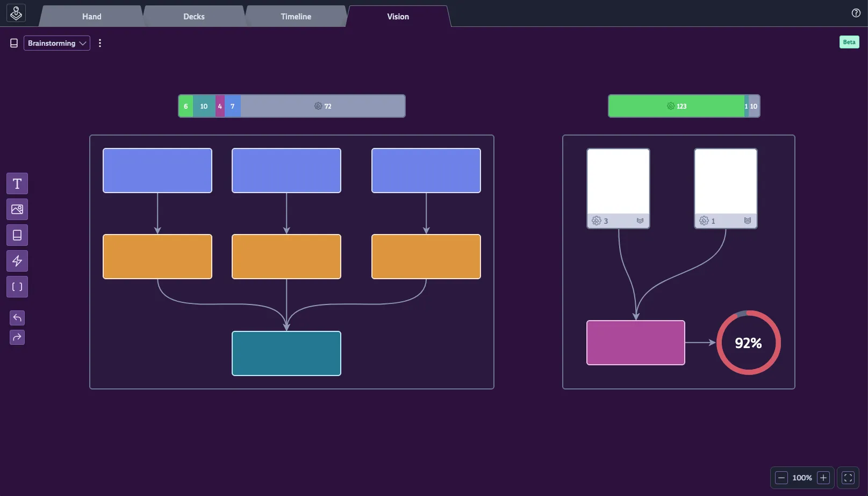Select the teal node at bottom of flowchart
This screenshot has height=496, width=868.
coord(286,353)
